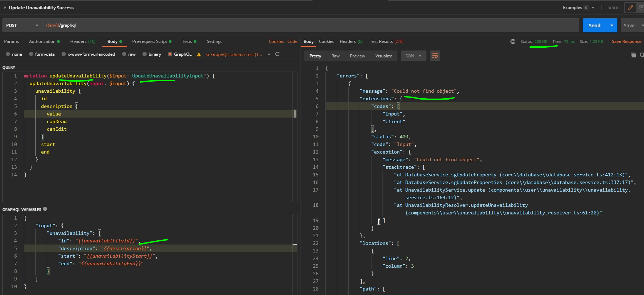Screen dimensions: 644x295
Task: Select the GraphQL body type
Action: point(180,54)
